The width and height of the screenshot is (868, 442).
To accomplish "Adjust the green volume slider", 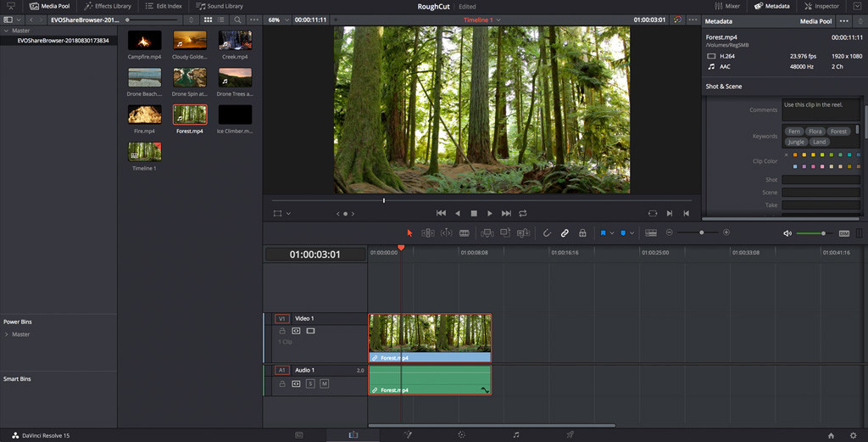I will coord(813,233).
